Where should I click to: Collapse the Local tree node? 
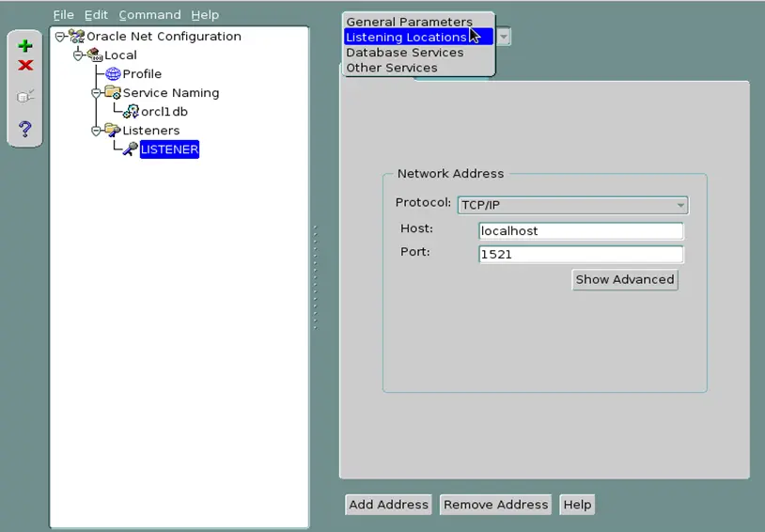78,55
